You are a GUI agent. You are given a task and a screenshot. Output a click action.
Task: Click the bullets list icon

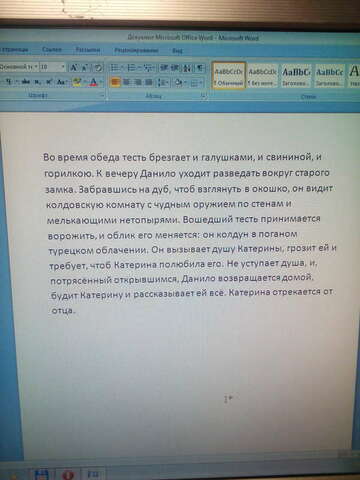116,68
